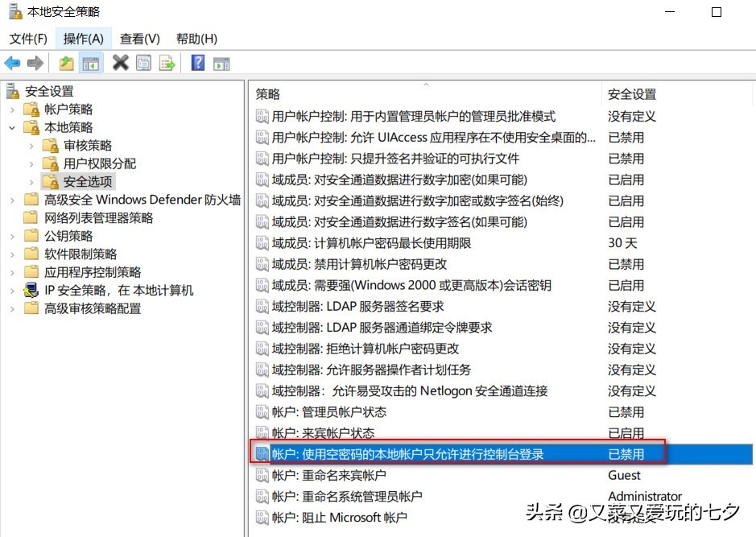Open the 文件(F) menu
Image resolution: width=756 pixels, height=537 pixels.
[x=29, y=38]
